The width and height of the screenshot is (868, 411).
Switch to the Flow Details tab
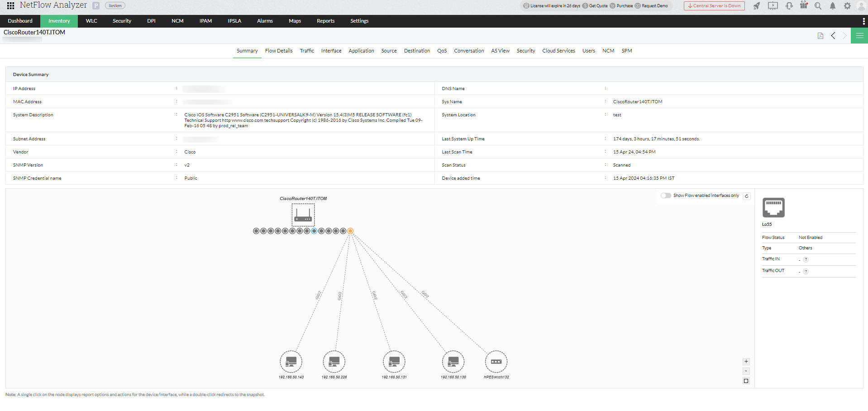(x=278, y=51)
